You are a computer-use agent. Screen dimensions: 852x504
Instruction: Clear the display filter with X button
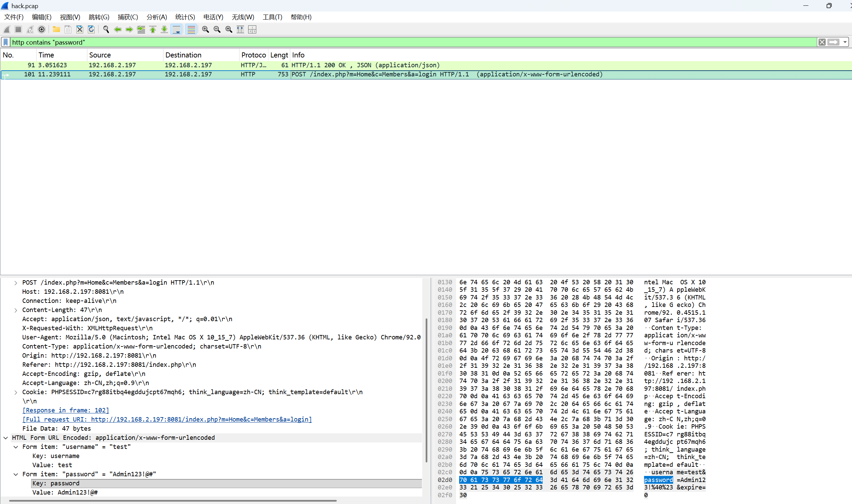coord(822,42)
